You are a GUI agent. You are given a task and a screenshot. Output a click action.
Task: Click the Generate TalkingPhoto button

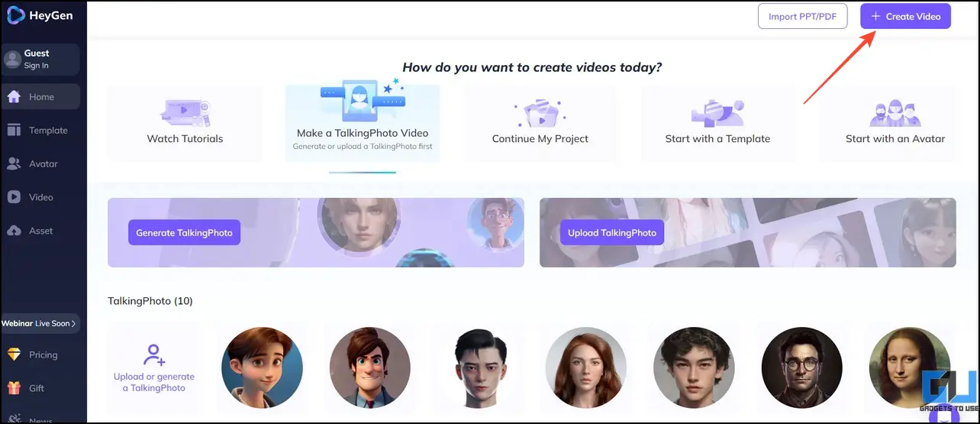click(184, 232)
